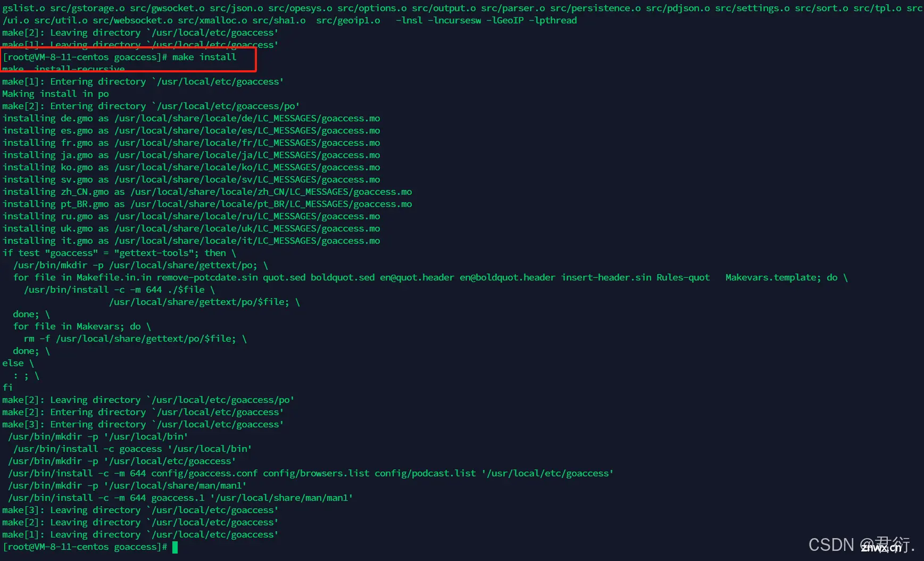
Task: Select the line installing ru.gmo
Action: pos(192,216)
